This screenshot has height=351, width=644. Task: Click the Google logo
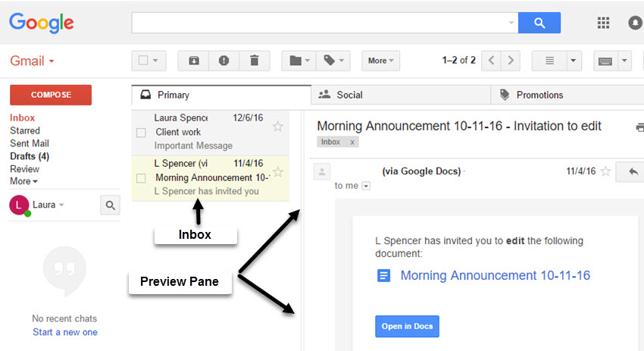click(x=42, y=23)
